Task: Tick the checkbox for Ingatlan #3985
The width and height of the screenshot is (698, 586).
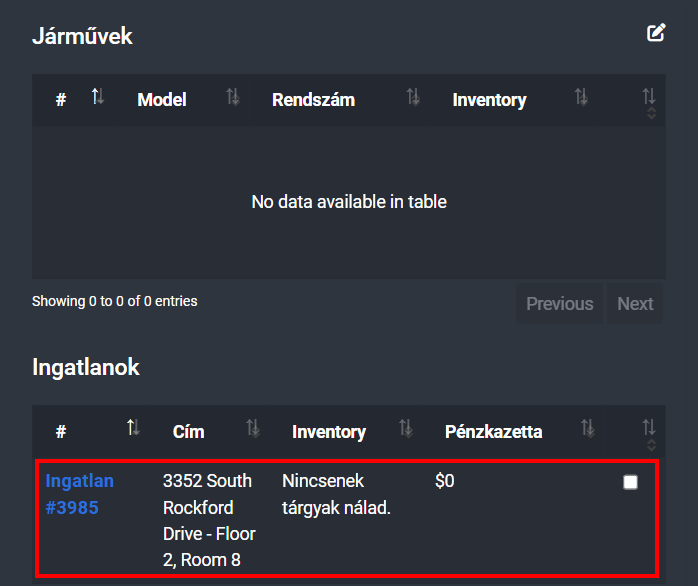Action: 630,482
